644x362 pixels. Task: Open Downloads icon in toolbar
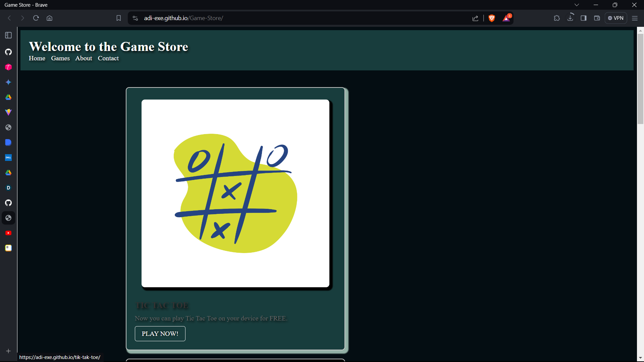pyautogui.click(x=570, y=18)
